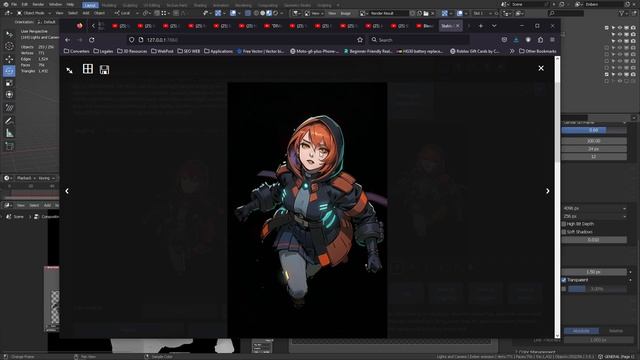The height and width of the screenshot is (360, 640).
Task: Reload the page in the browser
Action: [x=92, y=40]
